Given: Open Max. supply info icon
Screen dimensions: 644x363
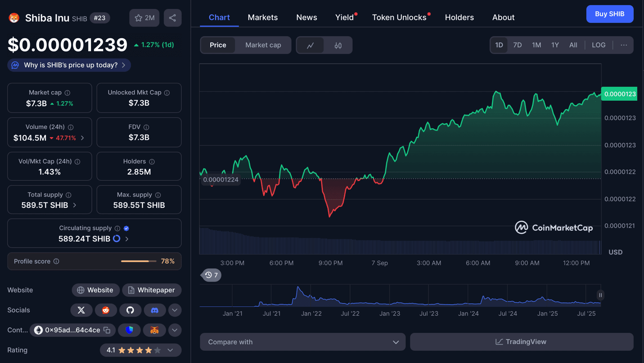Looking at the screenshot, I should [158, 195].
